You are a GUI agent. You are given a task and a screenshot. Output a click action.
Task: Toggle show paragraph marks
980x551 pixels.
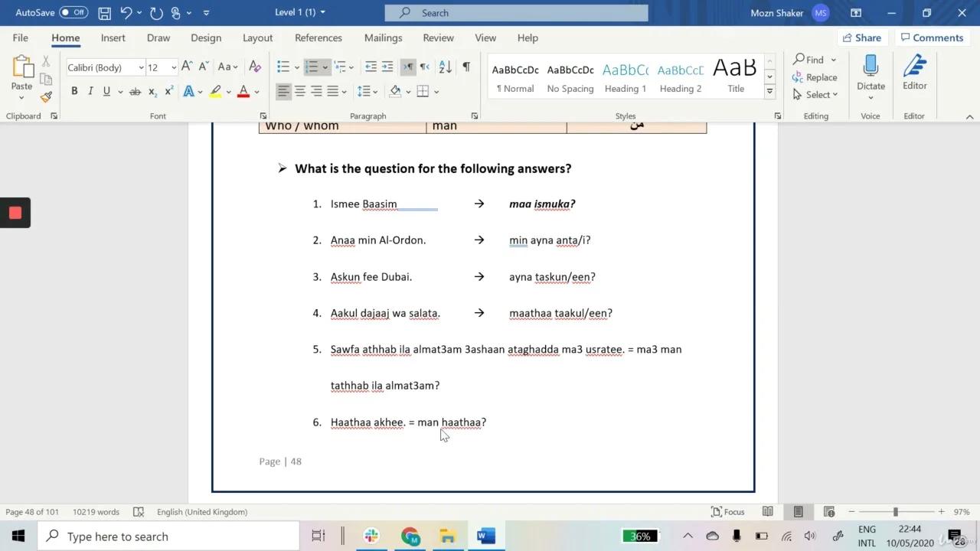[x=465, y=67]
